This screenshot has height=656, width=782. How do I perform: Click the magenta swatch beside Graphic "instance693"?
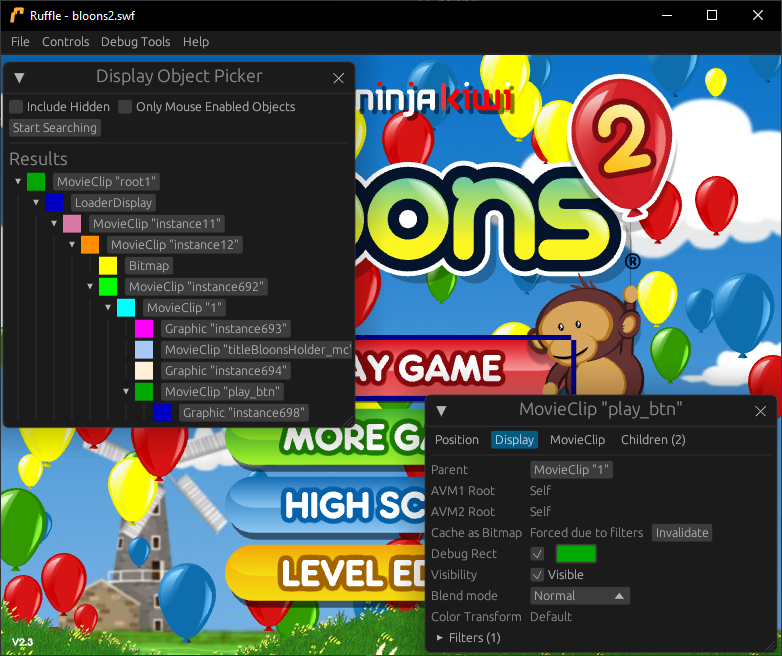tap(144, 329)
